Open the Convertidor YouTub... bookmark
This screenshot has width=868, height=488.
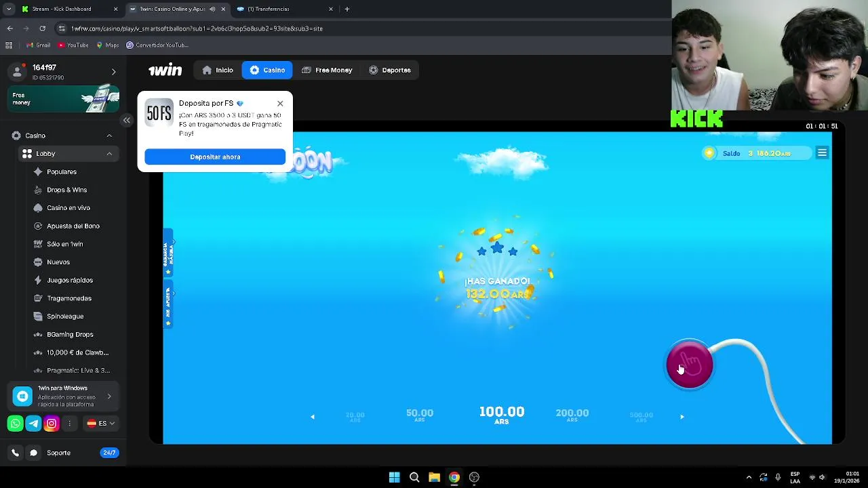click(157, 45)
